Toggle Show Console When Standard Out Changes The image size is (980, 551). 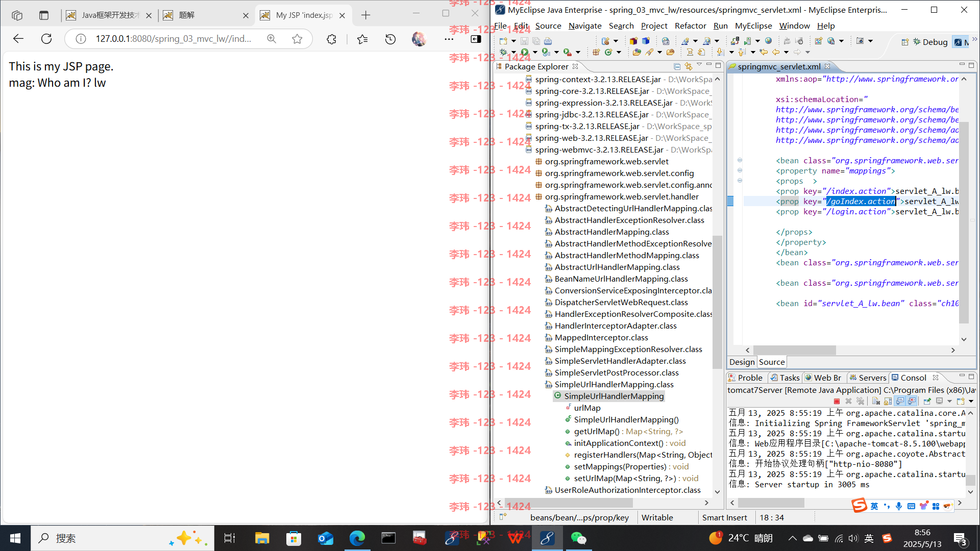coord(900,401)
